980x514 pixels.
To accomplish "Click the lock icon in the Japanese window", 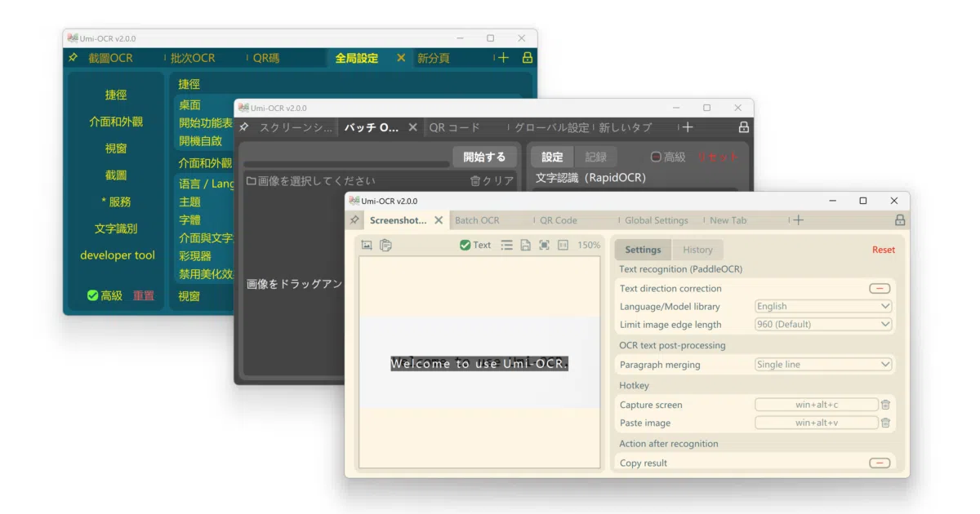I will 743,127.
